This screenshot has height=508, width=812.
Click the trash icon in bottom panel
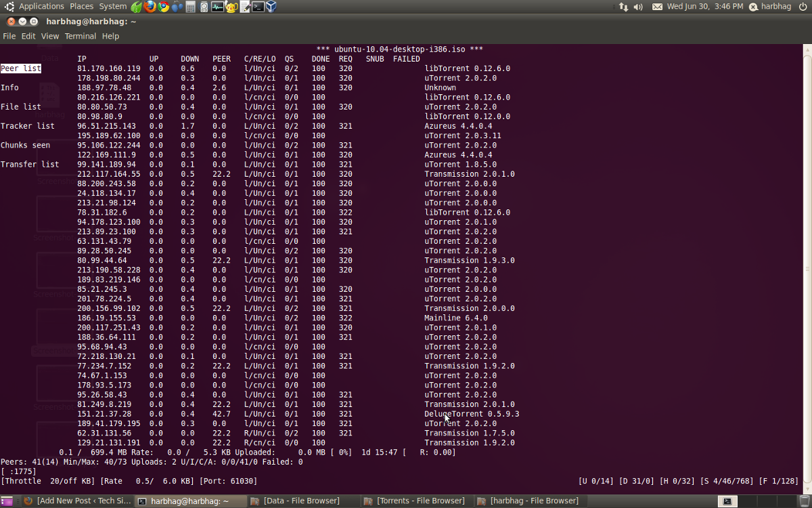(x=805, y=501)
